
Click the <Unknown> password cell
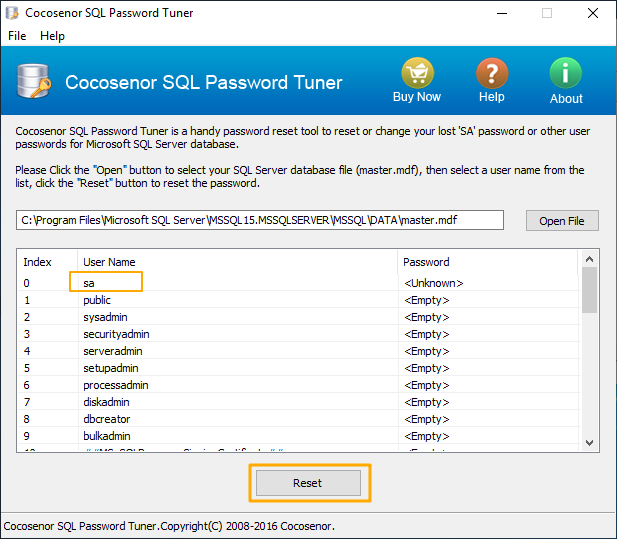(434, 283)
